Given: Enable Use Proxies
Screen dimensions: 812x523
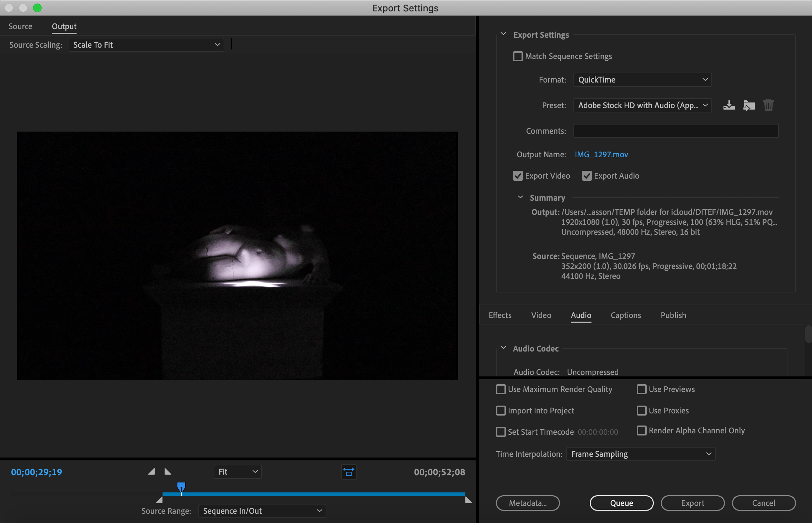Looking at the screenshot, I should tap(642, 411).
